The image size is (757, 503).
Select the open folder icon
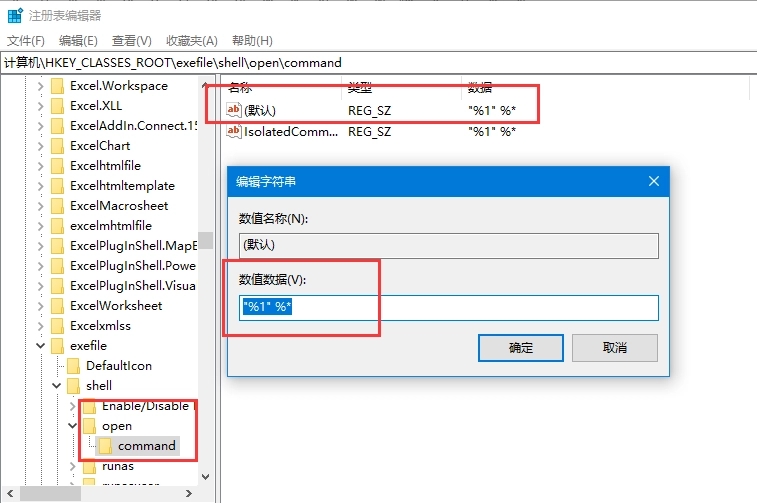coord(89,426)
